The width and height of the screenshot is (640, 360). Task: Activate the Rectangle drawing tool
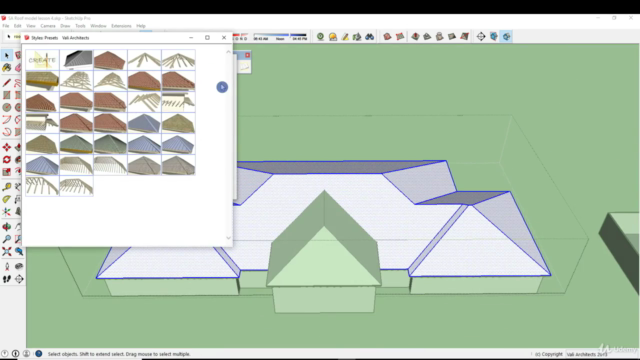coord(7,95)
